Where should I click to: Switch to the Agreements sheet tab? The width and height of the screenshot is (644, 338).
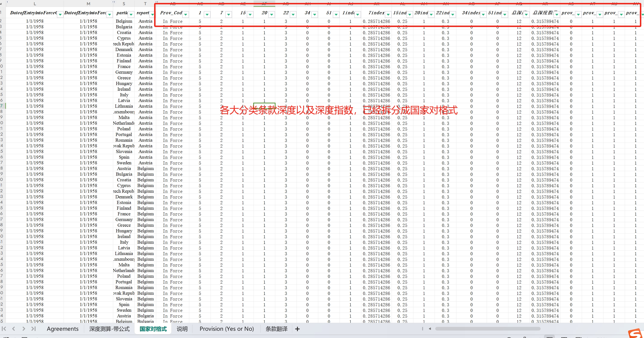tap(62, 329)
